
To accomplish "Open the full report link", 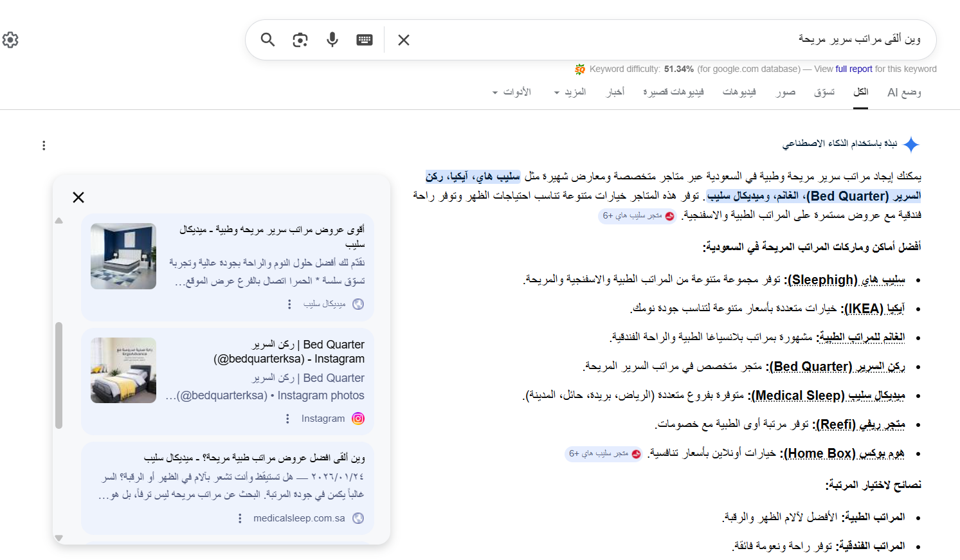I will pyautogui.click(x=854, y=69).
